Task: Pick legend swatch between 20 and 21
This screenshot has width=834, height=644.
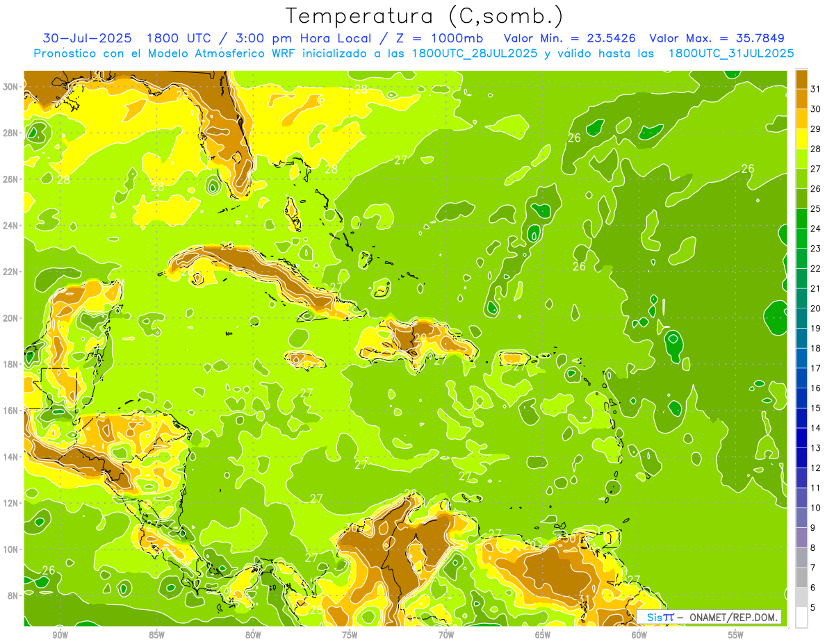Action: tap(801, 298)
